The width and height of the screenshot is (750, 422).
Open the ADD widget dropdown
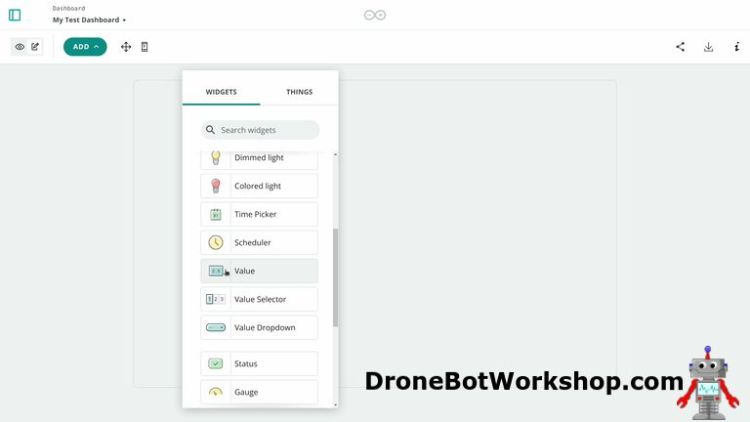85,47
